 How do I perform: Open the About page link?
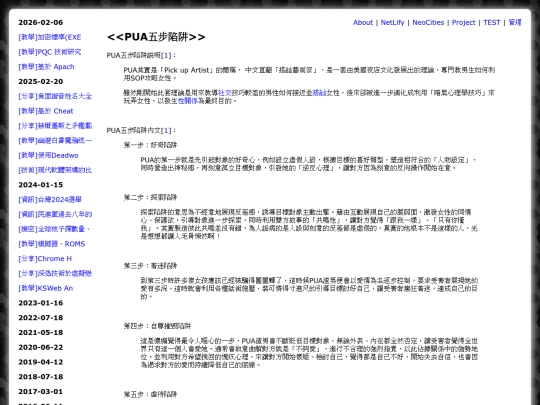click(363, 22)
